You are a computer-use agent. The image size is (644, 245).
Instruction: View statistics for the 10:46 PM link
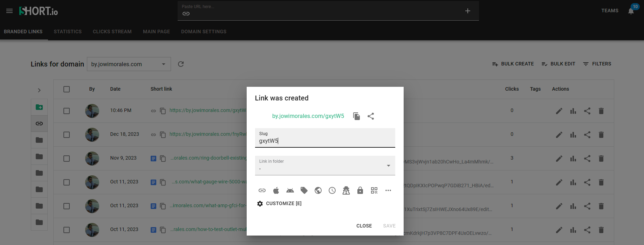573,111
